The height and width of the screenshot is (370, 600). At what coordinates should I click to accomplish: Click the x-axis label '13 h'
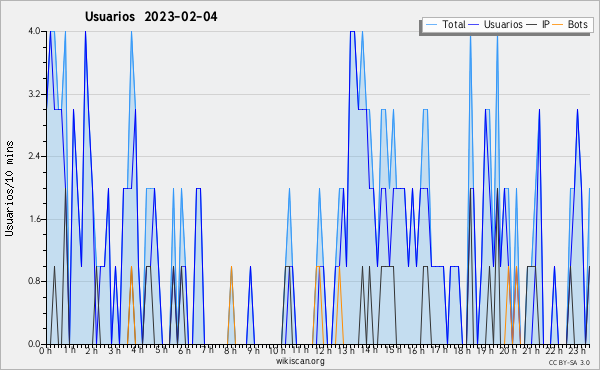tap(346, 350)
